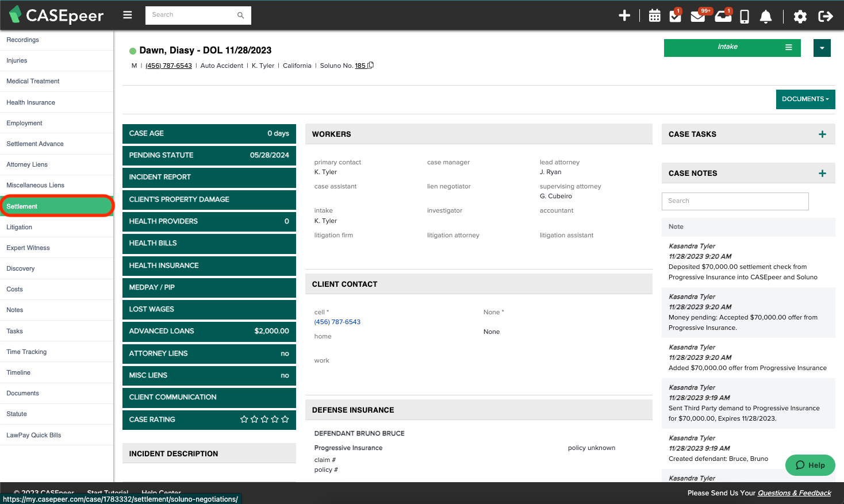844x504 pixels.
Task: Open the calendar icon in top bar
Action: point(655,16)
